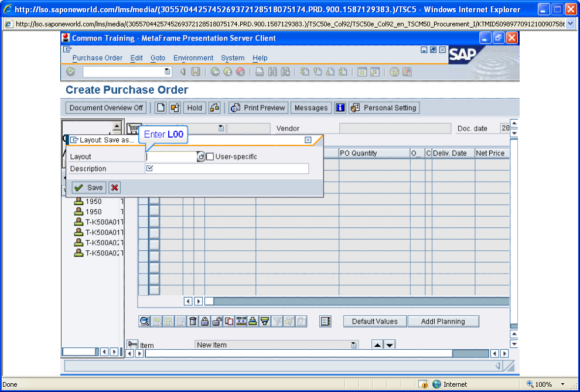Screen dimensions: 580x392
Task: Click the Addl Planning button
Action: 443,321
